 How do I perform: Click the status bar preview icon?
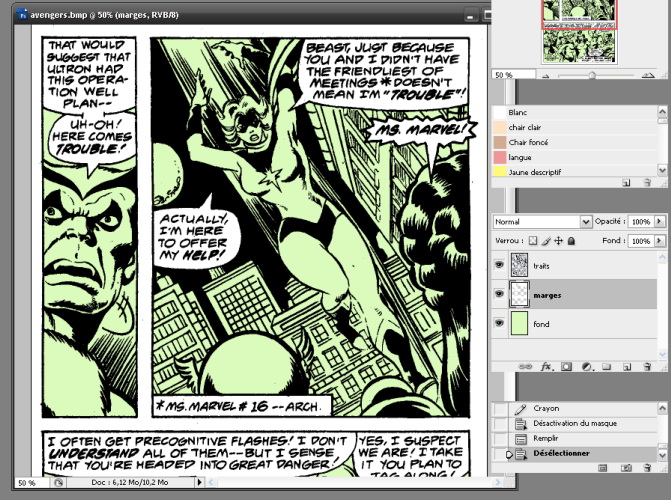tap(58, 482)
